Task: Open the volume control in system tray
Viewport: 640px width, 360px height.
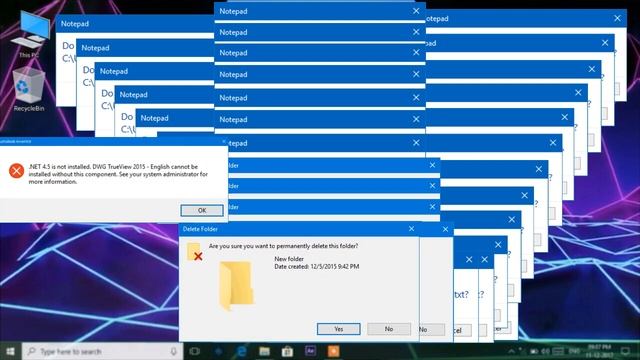Action: (545, 351)
